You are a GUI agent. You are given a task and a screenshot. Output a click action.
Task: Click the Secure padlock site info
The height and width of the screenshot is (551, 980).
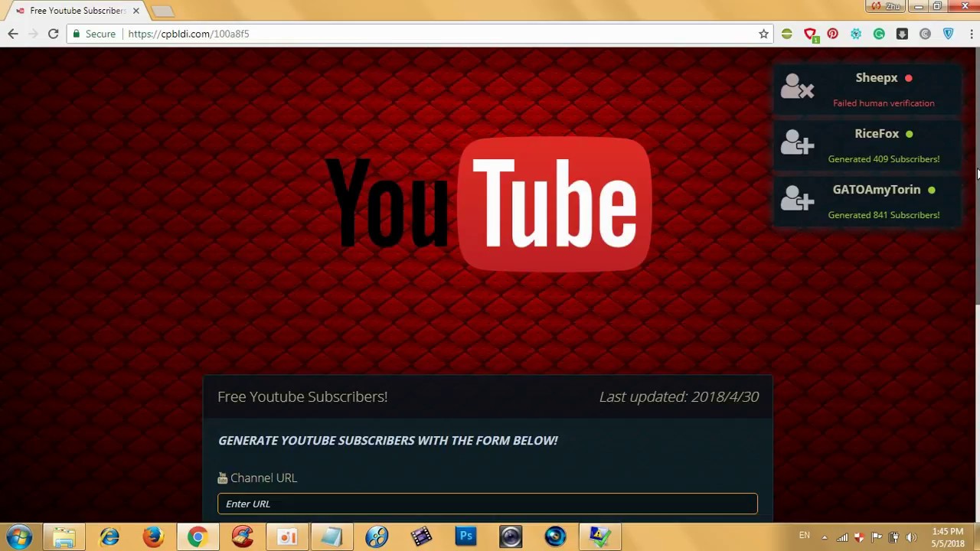coord(94,34)
